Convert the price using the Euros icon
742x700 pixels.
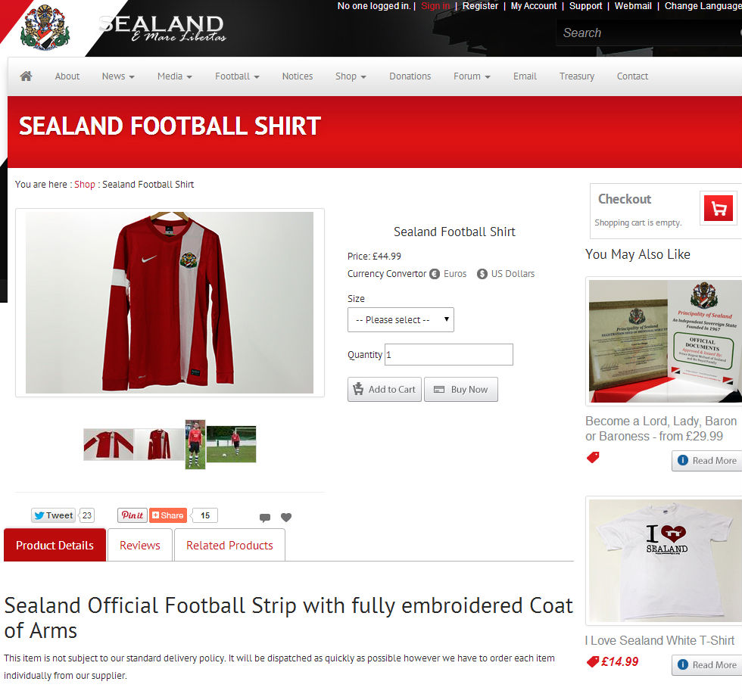point(435,274)
